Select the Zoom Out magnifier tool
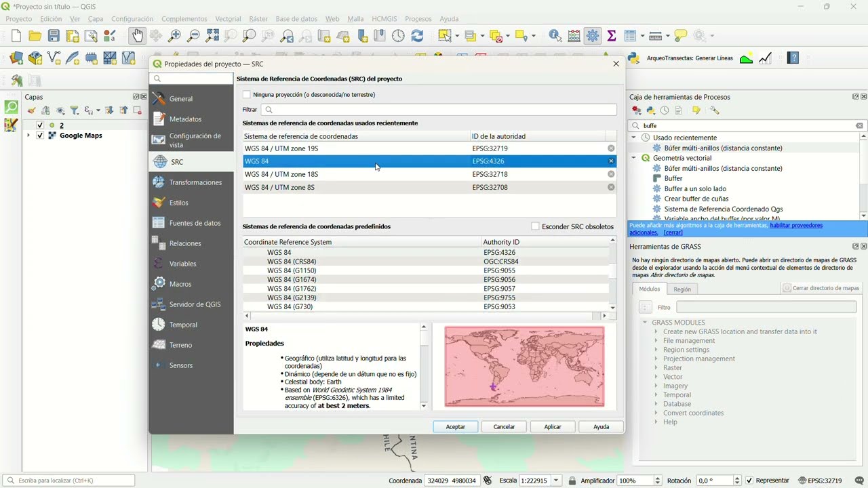The height and width of the screenshot is (488, 868). (x=193, y=36)
